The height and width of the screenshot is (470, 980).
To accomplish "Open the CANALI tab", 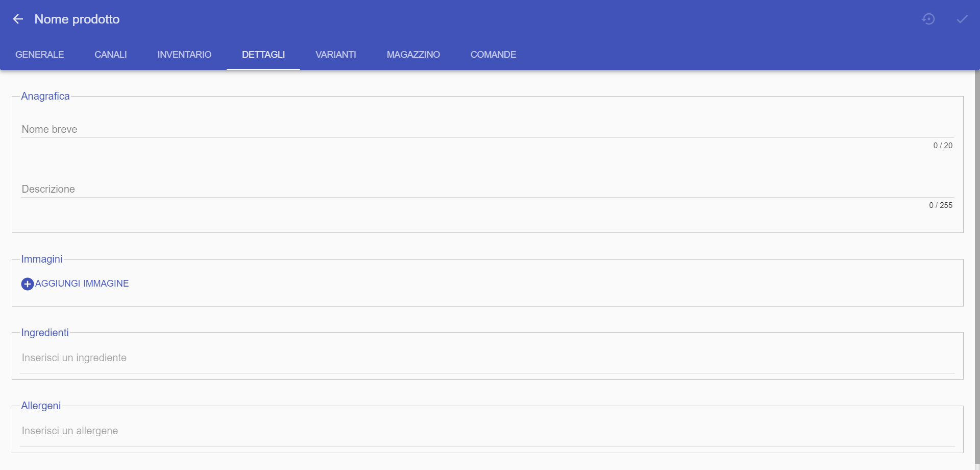I will (111, 55).
